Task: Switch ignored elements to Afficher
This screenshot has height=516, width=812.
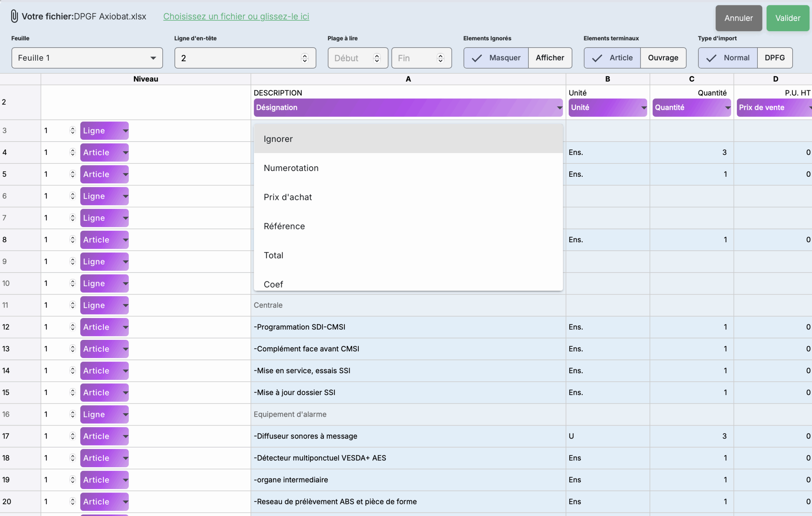Action: 550,58
